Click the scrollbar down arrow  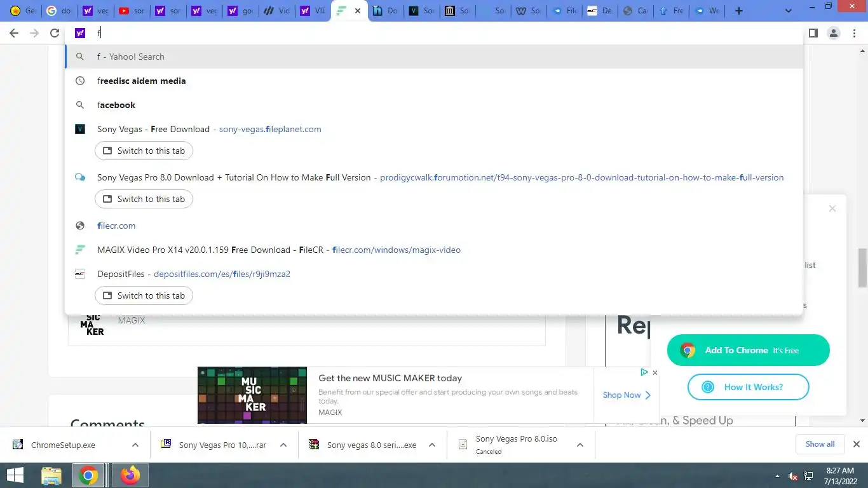863,421
